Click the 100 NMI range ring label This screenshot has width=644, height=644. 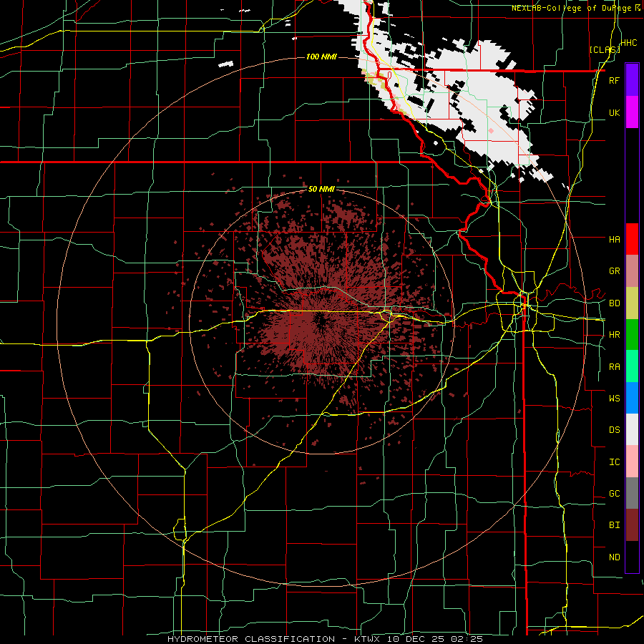pyautogui.click(x=321, y=57)
